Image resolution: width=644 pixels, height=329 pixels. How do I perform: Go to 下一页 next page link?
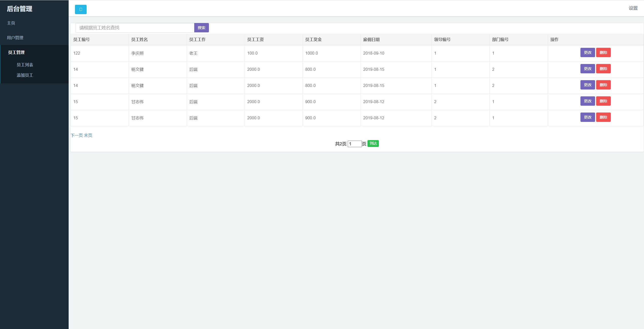click(x=76, y=136)
